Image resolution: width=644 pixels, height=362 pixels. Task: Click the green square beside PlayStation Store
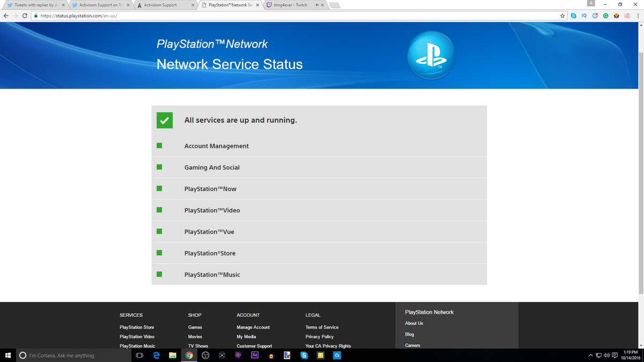click(x=159, y=253)
